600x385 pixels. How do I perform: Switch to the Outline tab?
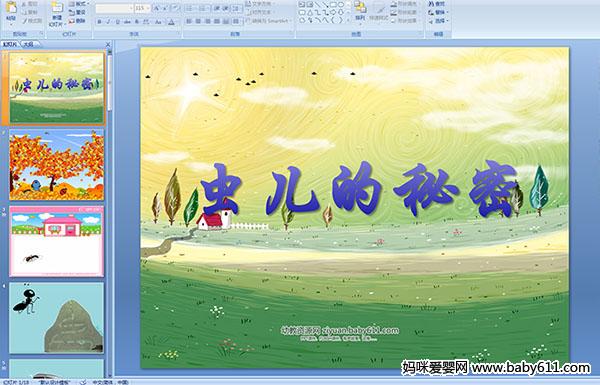(28, 44)
